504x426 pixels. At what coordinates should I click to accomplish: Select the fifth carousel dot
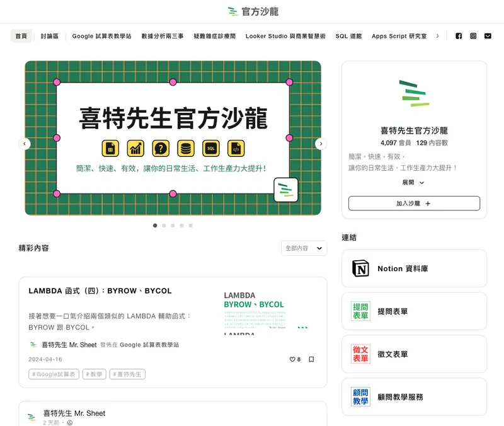point(191,226)
